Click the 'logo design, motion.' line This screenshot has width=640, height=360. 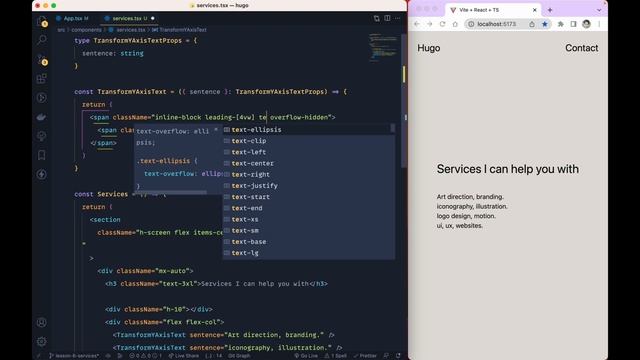coord(466,216)
